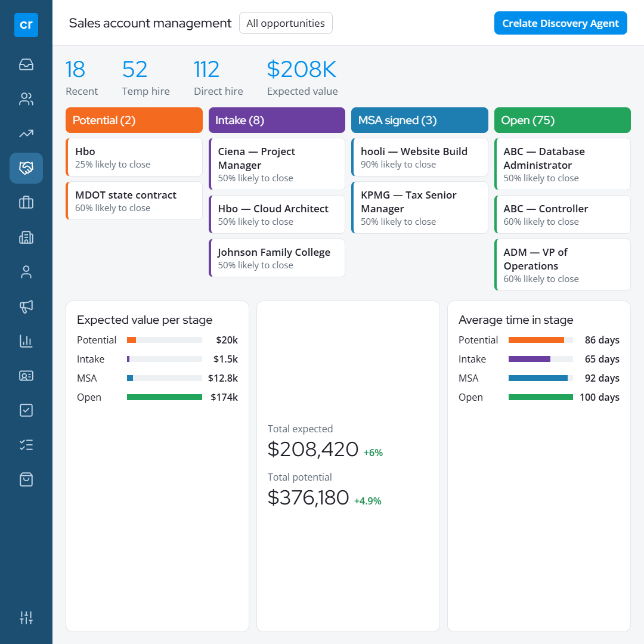The image size is (644, 644).
Task: Open the KPMG Tax Senior Manager card
Action: (x=419, y=208)
